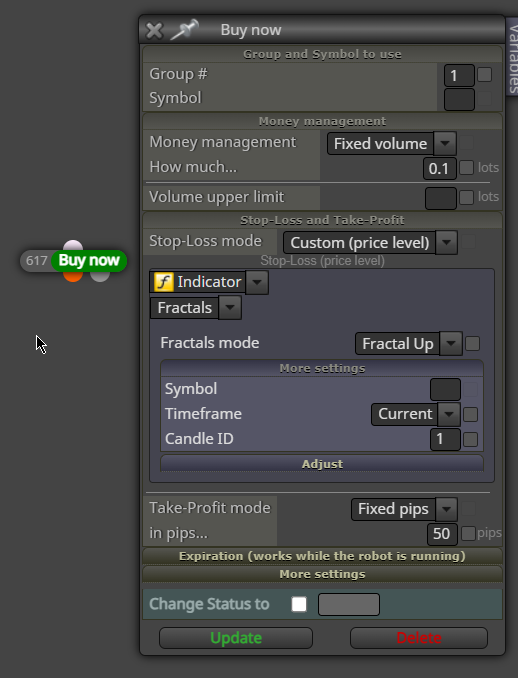Expand the Expiration section
518x678 pixels.
click(x=322, y=556)
